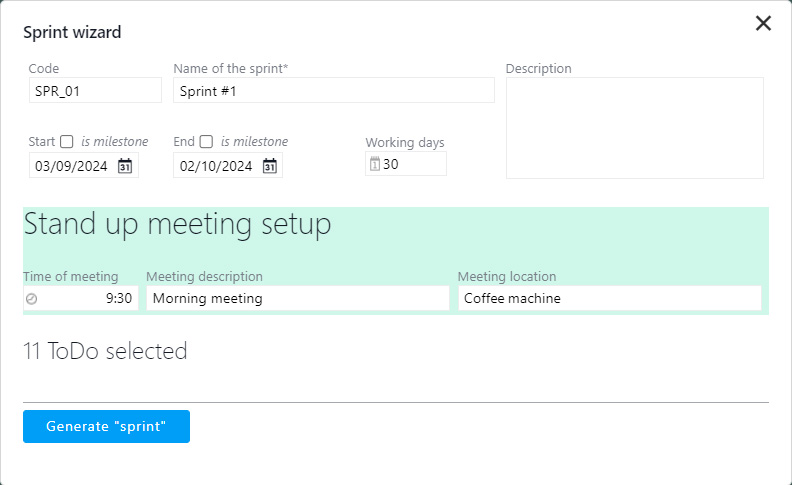Viewport: 792px width, 485px height.
Task: Mark the End date as milestone
Action: (207, 142)
